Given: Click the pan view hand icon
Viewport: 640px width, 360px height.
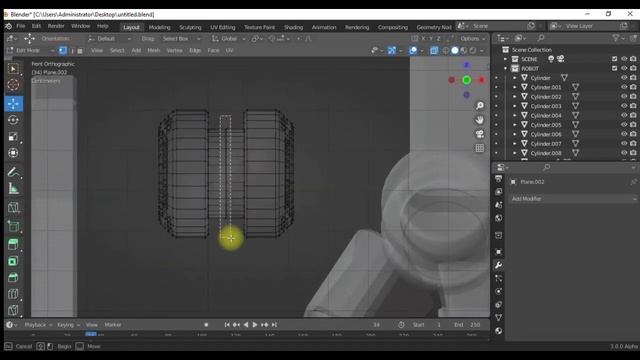Looking at the screenshot, I should [480, 120].
